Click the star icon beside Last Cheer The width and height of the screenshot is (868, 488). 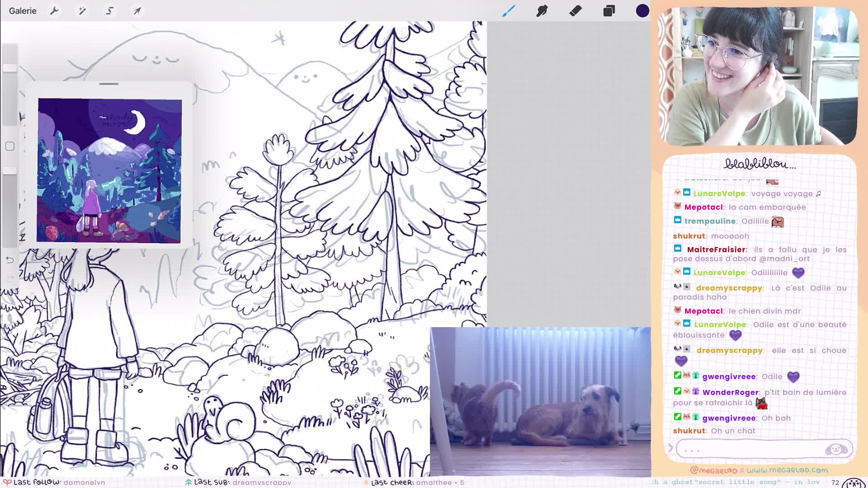pos(366,482)
